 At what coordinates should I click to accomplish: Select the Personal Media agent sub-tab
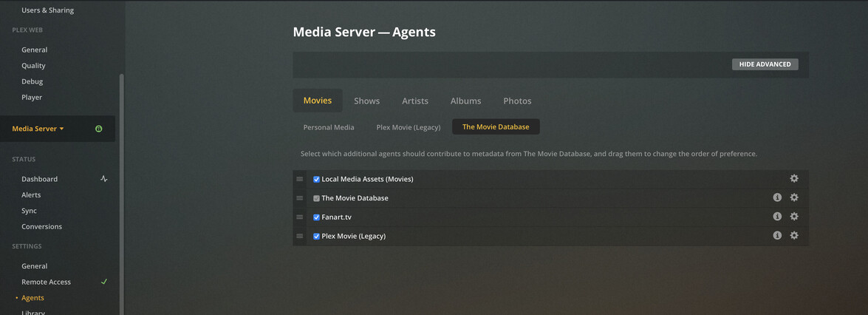click(329, 127)
